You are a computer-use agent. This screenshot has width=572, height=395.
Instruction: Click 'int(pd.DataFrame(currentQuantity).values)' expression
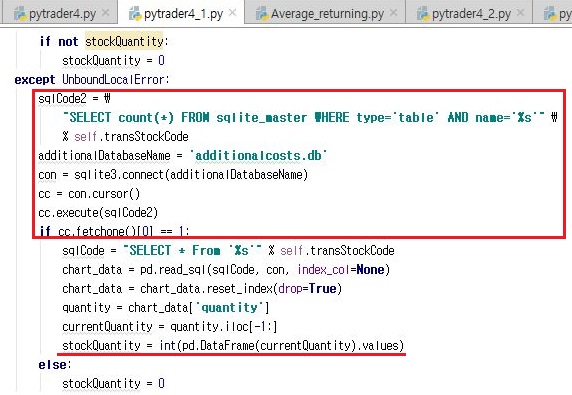(282, 345)
